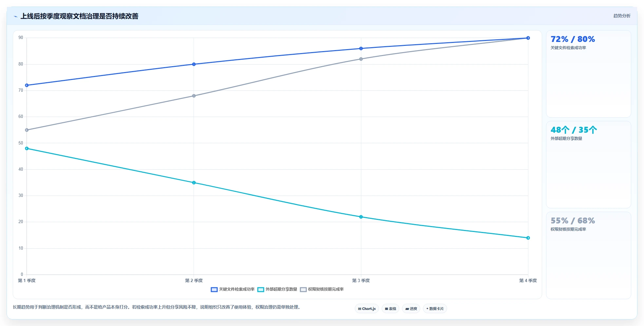Click the 趋势分析 label at top right
This screenshot has height=326, width=644.
(622, 16)
